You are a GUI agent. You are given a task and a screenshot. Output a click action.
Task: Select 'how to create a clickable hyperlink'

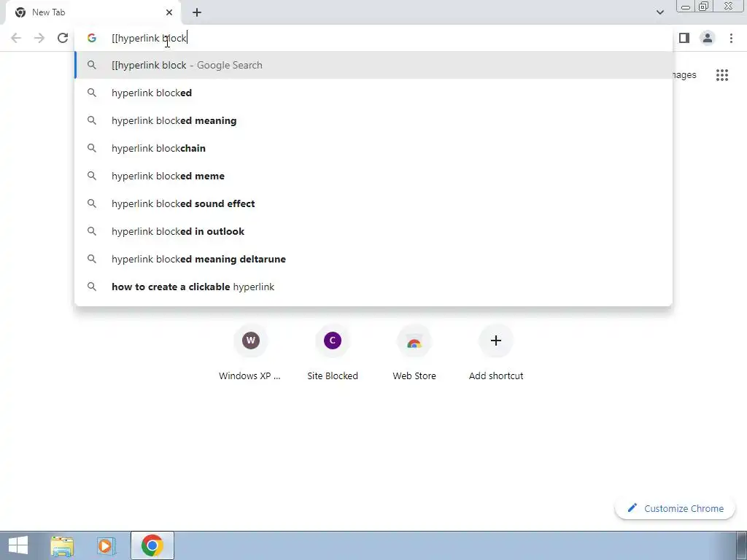pyautogui.click(x=373, y=286)
